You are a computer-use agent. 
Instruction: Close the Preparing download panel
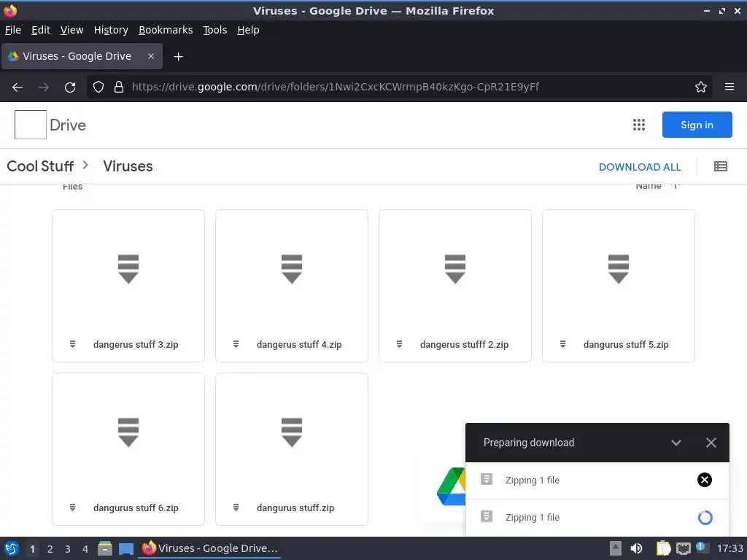click(x=711, y=443)
